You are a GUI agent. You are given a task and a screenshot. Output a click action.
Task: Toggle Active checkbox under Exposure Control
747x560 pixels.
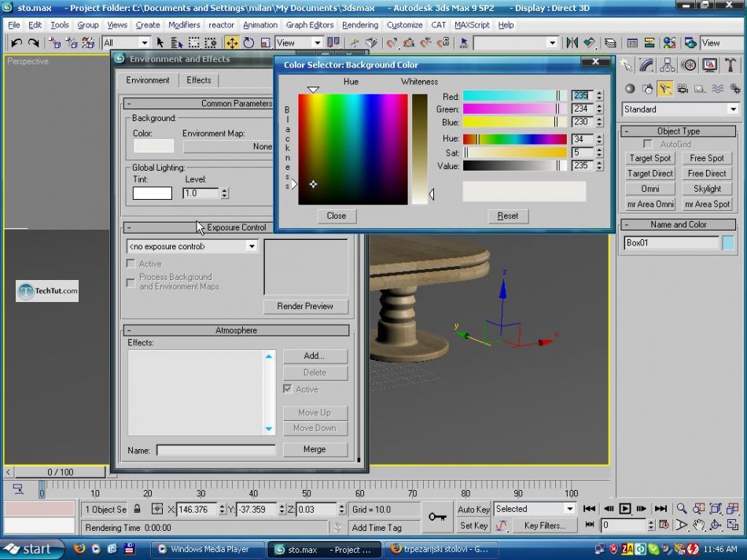coord(131,263)
